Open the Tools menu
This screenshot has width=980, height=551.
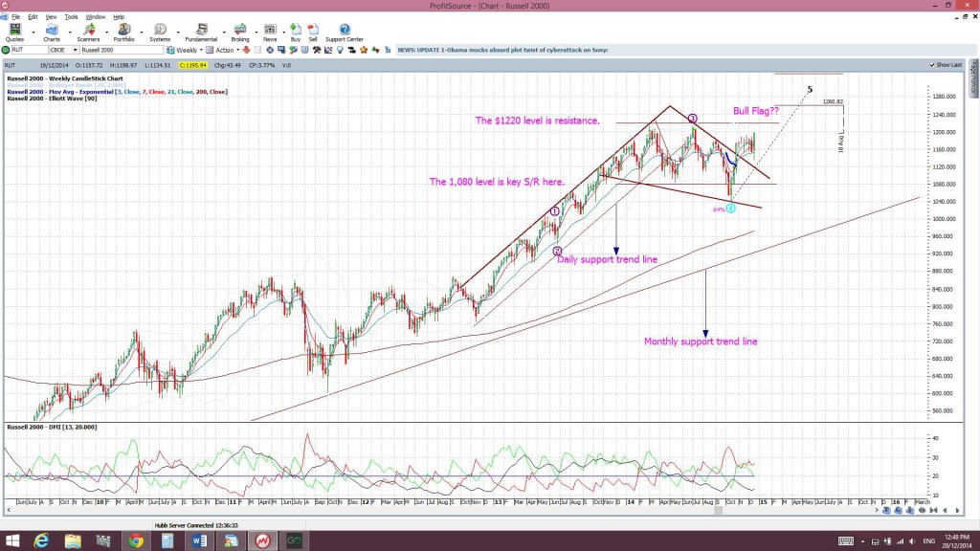click(71, 17)
